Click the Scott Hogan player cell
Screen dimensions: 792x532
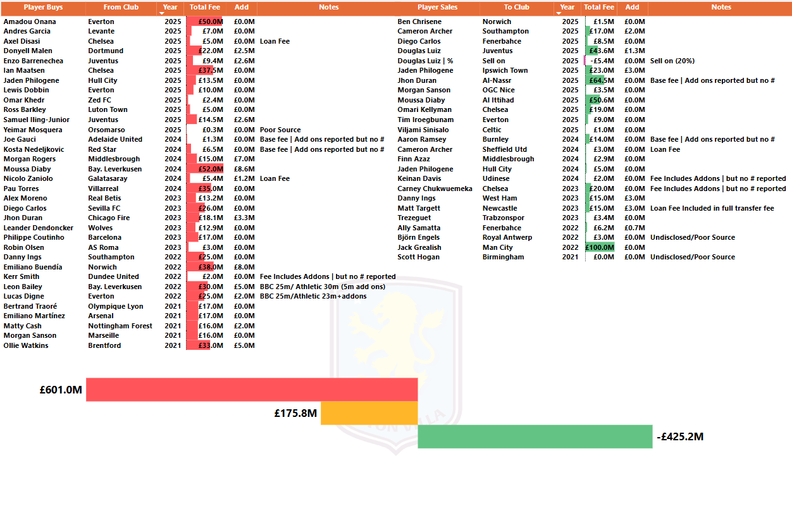[x=418, y=257]
